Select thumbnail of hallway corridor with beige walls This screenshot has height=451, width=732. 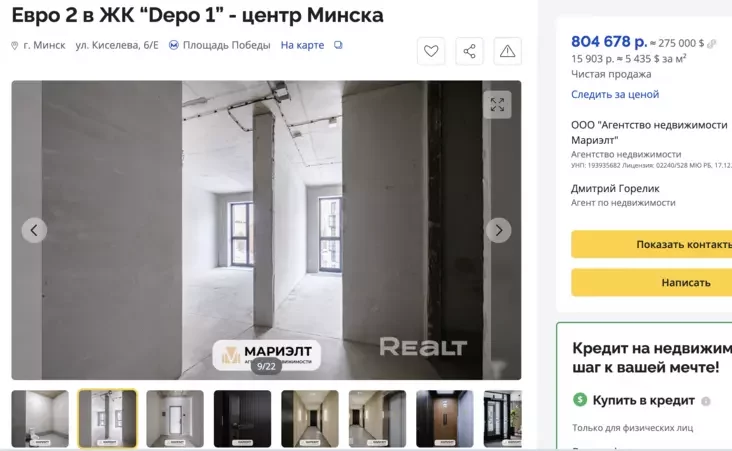(310, 419)
